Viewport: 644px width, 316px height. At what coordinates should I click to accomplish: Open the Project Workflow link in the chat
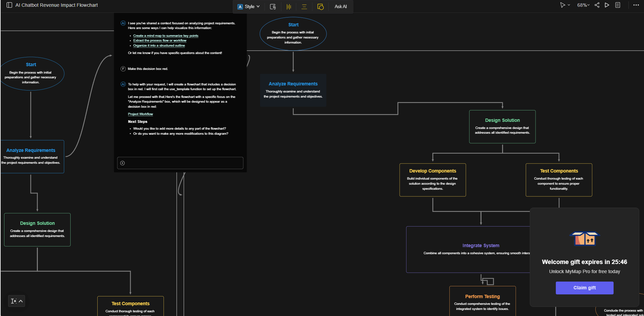[140, 114]
